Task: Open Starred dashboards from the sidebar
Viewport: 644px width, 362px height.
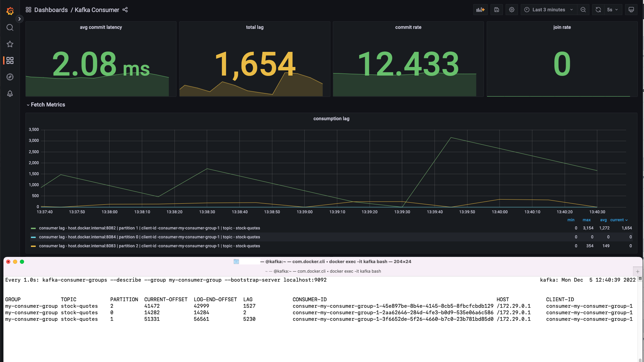Action: coord(10,44)
